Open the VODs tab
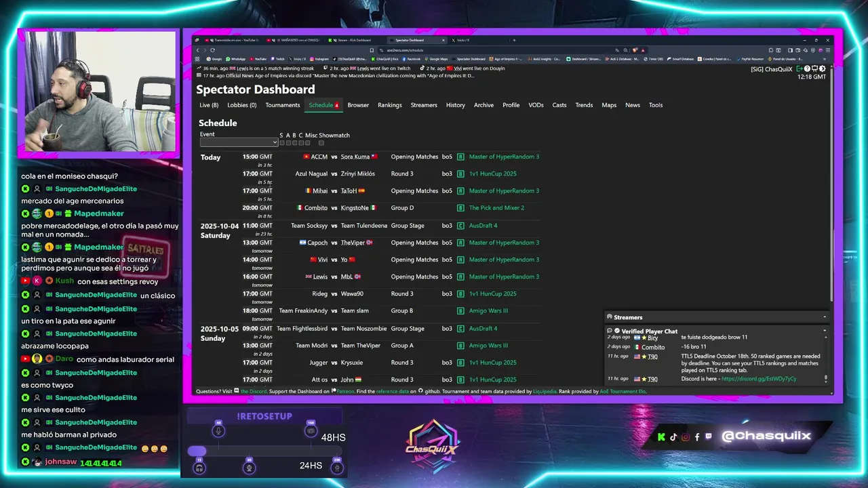 (x=536, y=105)
